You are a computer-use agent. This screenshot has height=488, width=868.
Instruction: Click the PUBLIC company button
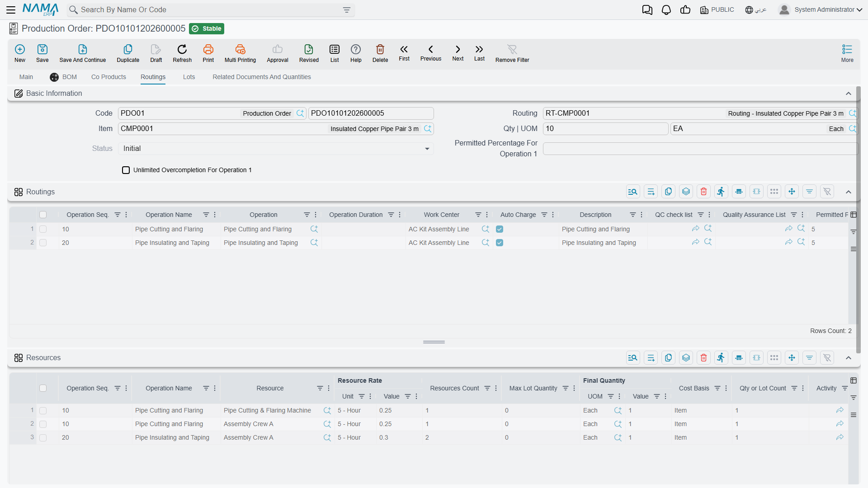pyautogui.click(x=717, y=10)
